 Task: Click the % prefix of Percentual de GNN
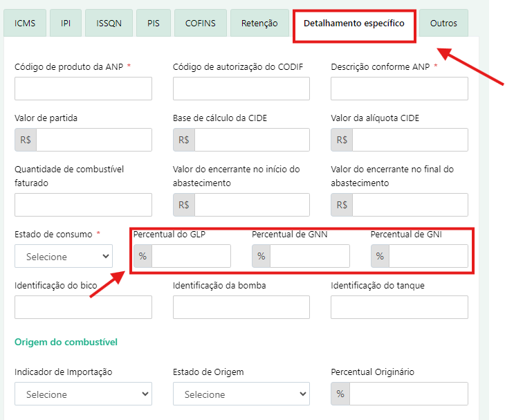pos(261,256)
